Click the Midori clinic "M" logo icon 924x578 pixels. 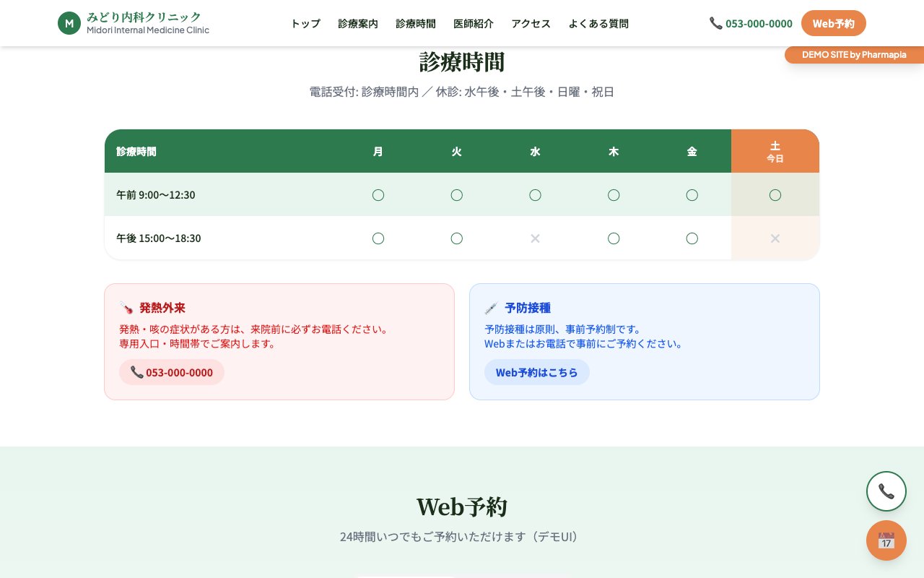[69, 23]
